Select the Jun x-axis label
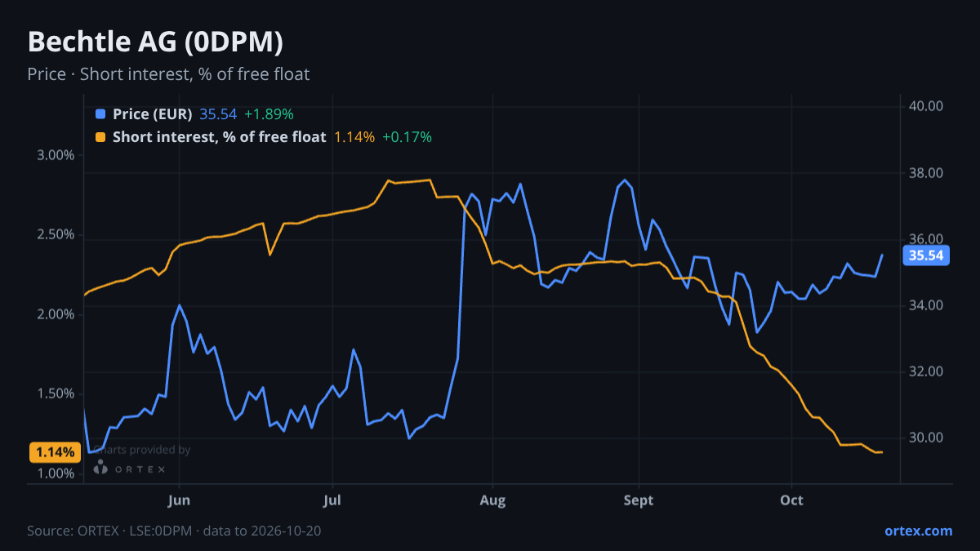980x551 pixels. pos(179,500)
